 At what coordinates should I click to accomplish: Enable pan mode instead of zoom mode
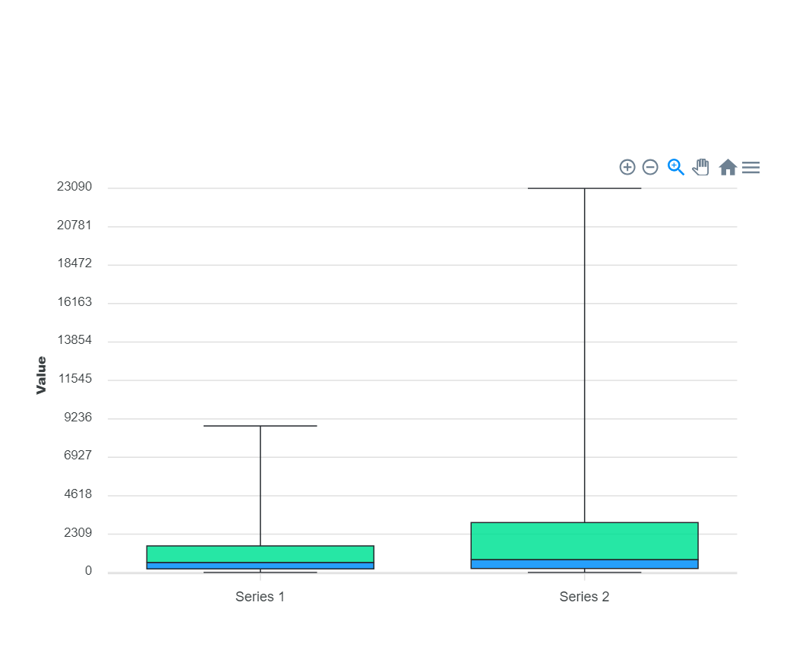point(700,167)
